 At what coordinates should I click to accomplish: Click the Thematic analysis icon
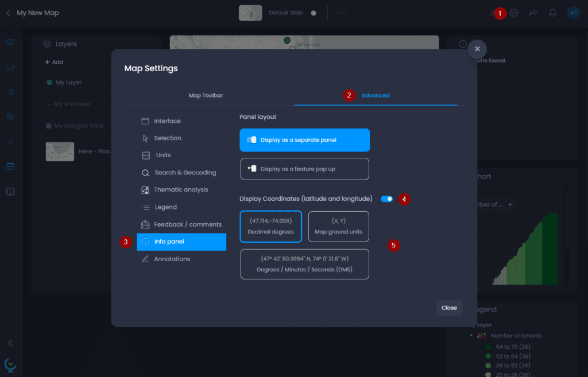click(145, 190)
